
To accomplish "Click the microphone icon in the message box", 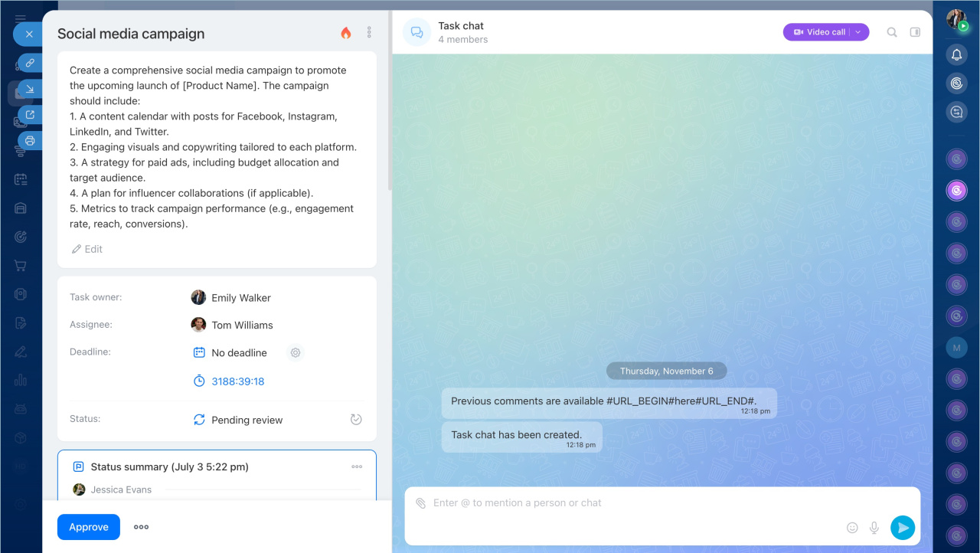I will pos(874,528).
